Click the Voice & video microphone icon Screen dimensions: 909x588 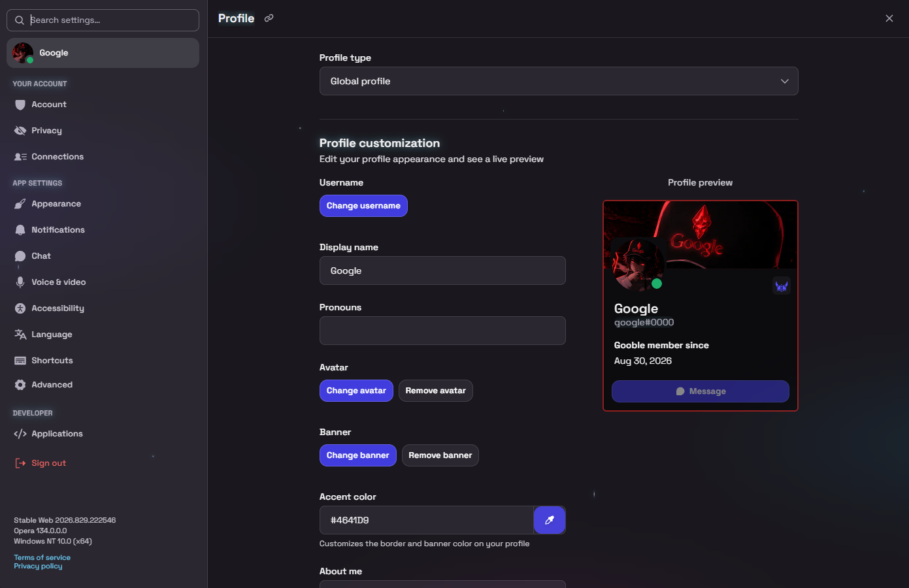tap(20, 282)
